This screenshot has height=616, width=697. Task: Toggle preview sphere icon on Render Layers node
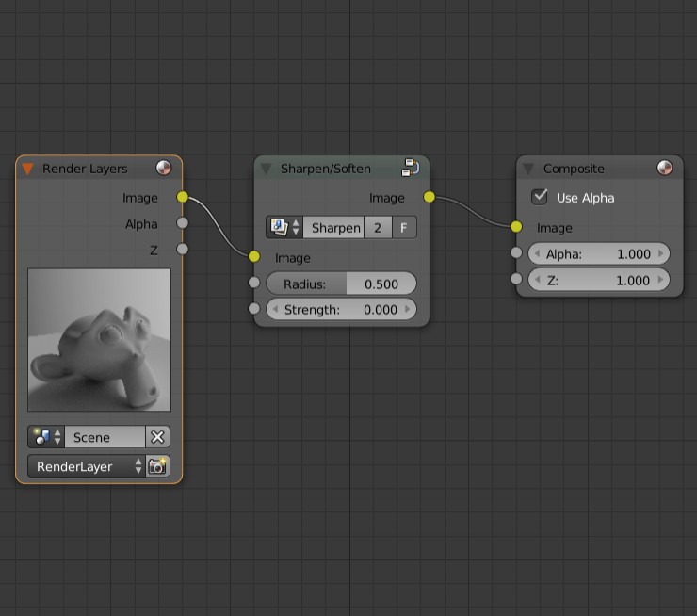point(164,169)
